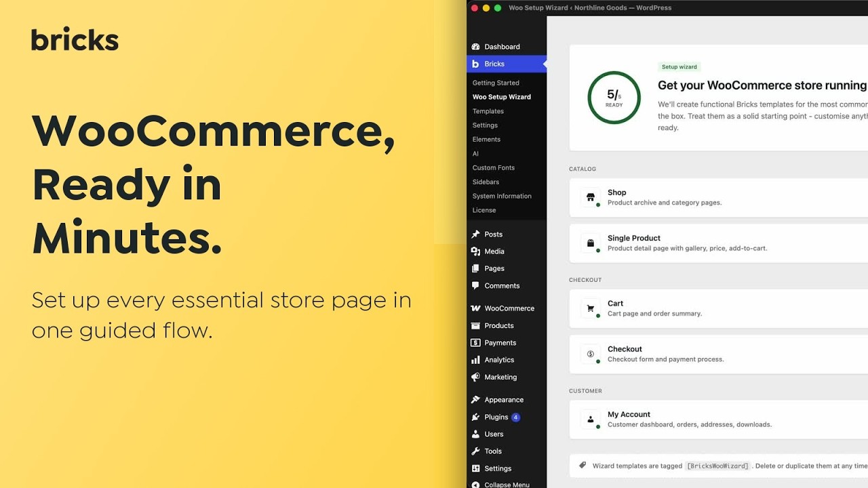This screenshot has width=868, height=488.
Task: Select Woo Setup Wizard in the Bricks submenu
Action: (502, 97)
